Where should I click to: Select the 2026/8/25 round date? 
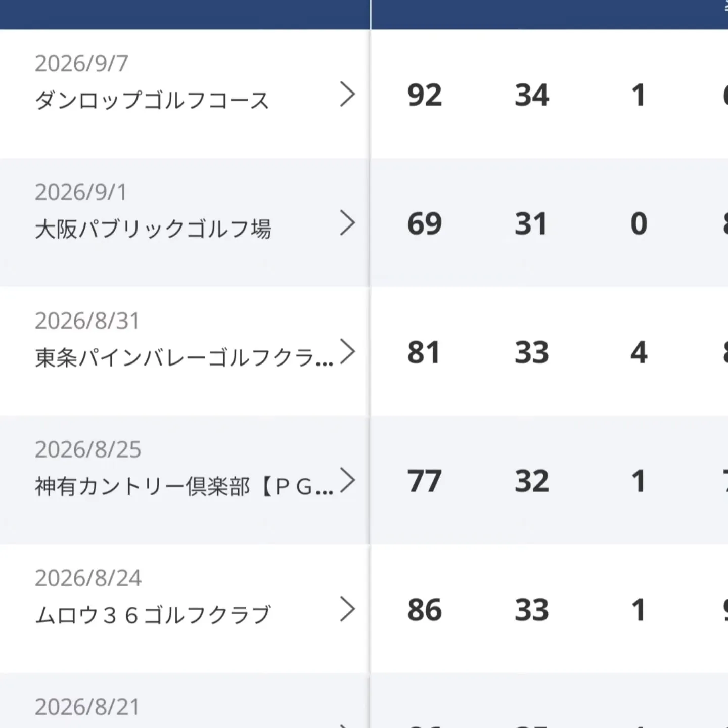click(x=88, y=449)
